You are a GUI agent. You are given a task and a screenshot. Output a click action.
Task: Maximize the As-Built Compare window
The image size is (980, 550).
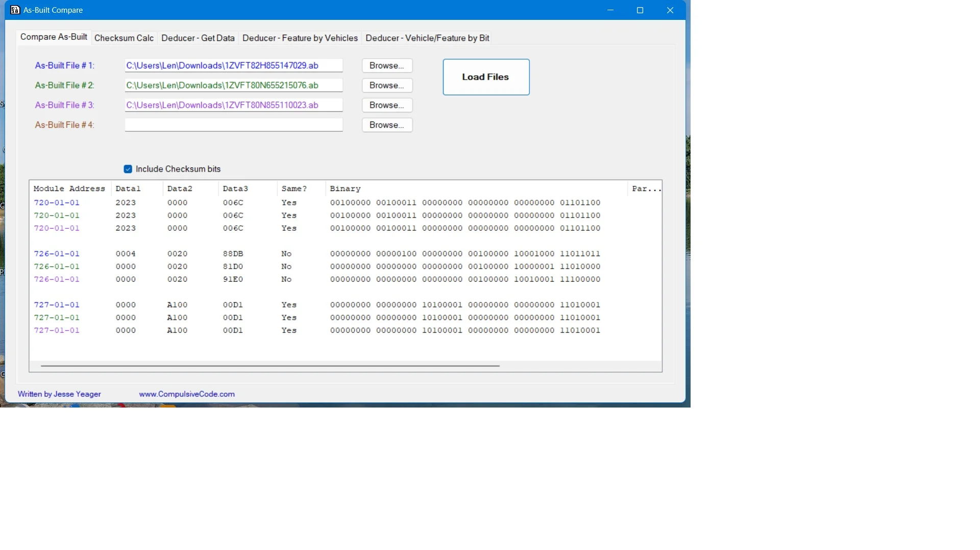coord(640,10)
